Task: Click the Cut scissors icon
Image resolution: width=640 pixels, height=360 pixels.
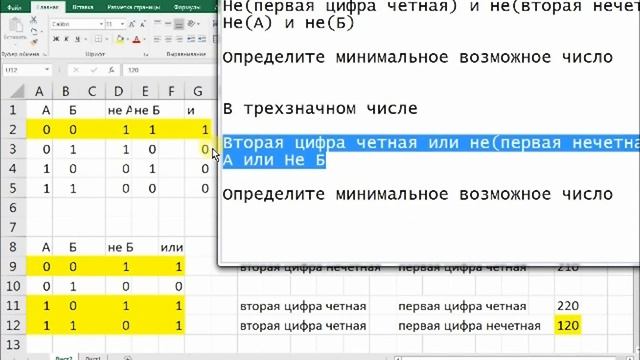Action: [34, 20]
